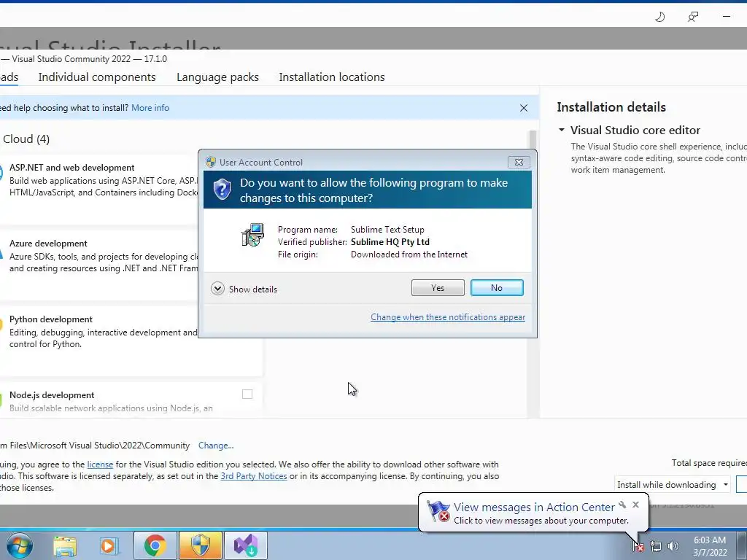Click the network tray icon
This screenshot has width=747, height=560.
656,547
